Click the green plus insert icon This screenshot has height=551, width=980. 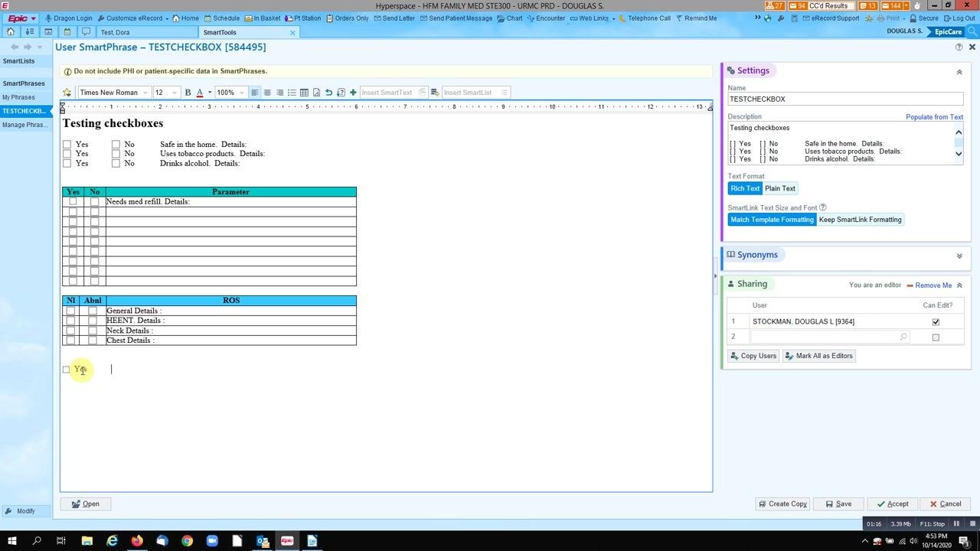[353, 93]
